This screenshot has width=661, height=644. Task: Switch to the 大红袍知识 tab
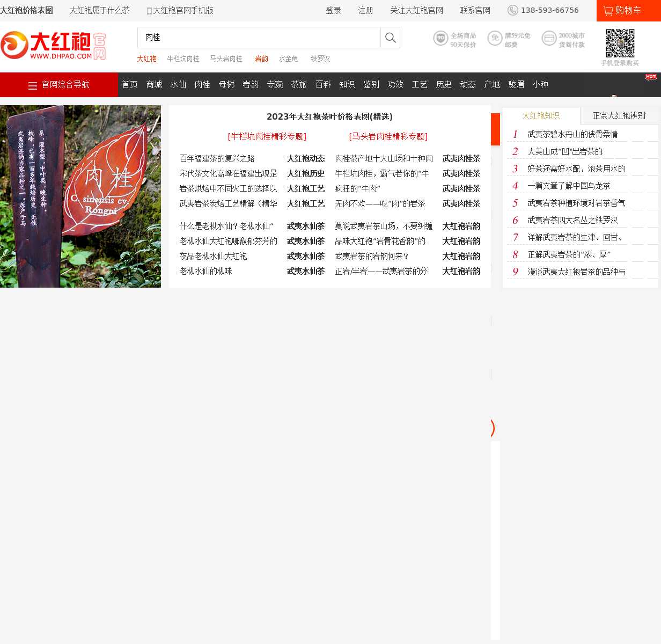541,116
